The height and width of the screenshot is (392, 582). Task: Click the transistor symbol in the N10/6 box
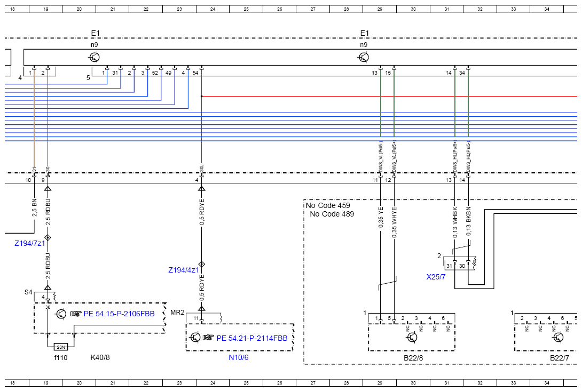click(195, 337)
